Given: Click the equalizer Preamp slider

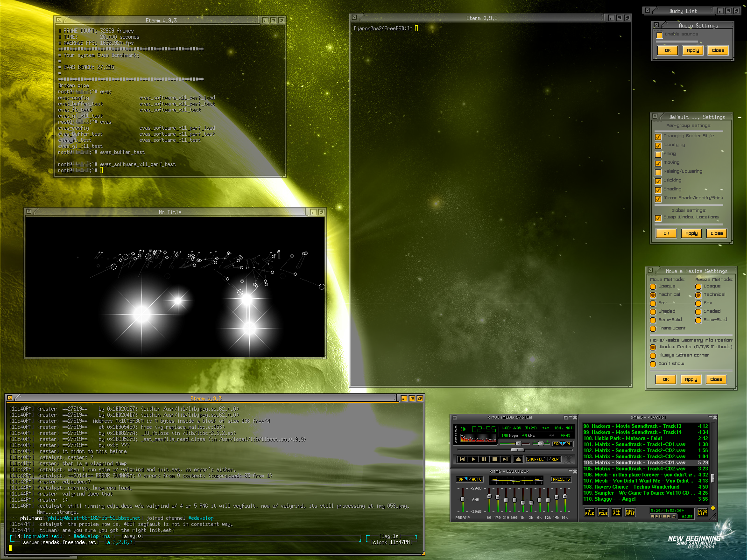Looking at the screenshot, I should pyautogui.click(x=463, y=499).
